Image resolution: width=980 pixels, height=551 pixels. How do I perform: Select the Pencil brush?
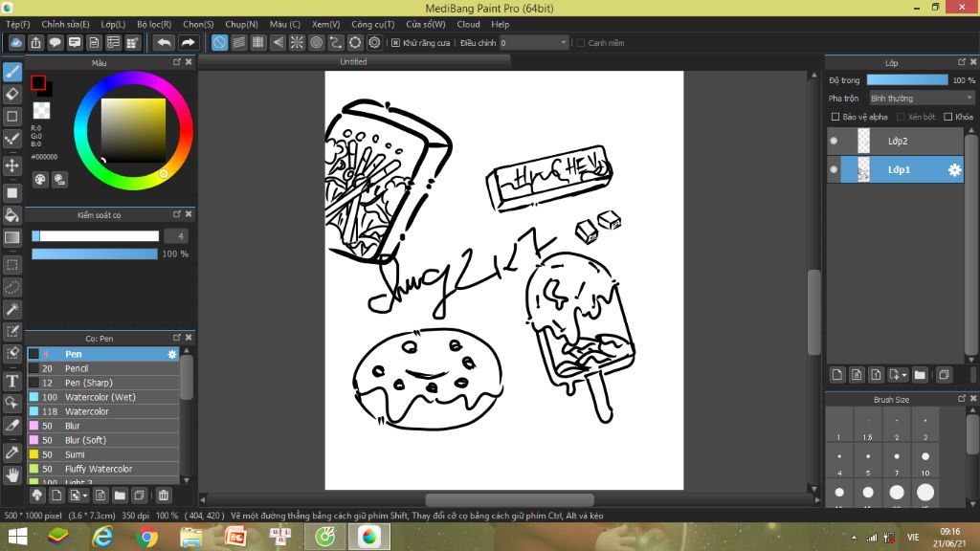click(x=103, y=368)
